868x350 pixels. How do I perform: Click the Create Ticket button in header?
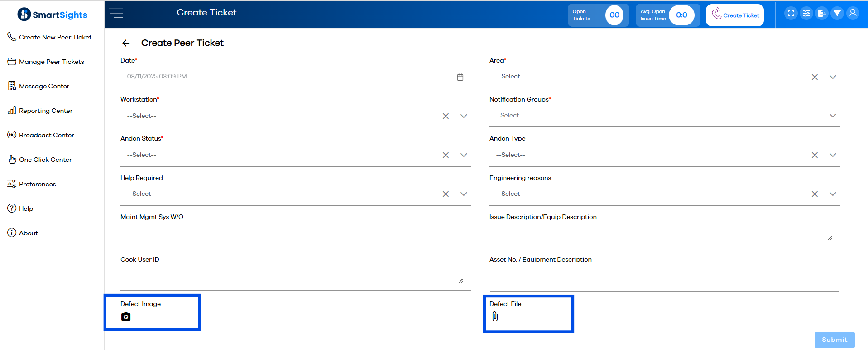[x=735, y=15]
